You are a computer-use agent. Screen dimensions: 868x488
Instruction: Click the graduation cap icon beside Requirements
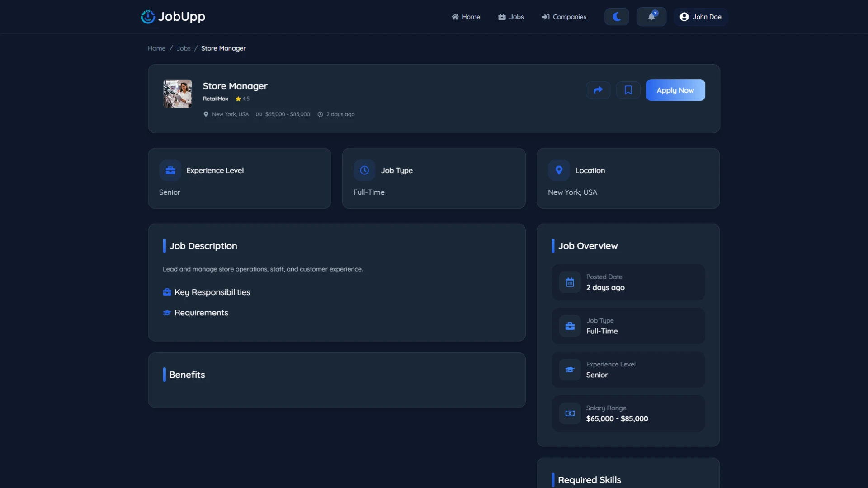tap(167, 313)
